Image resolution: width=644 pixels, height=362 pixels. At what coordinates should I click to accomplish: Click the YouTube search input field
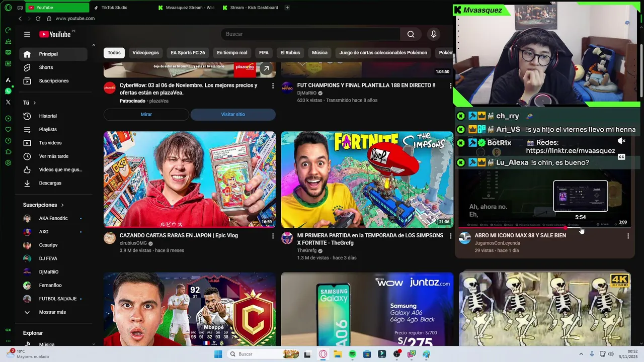(x=310, y=34)
